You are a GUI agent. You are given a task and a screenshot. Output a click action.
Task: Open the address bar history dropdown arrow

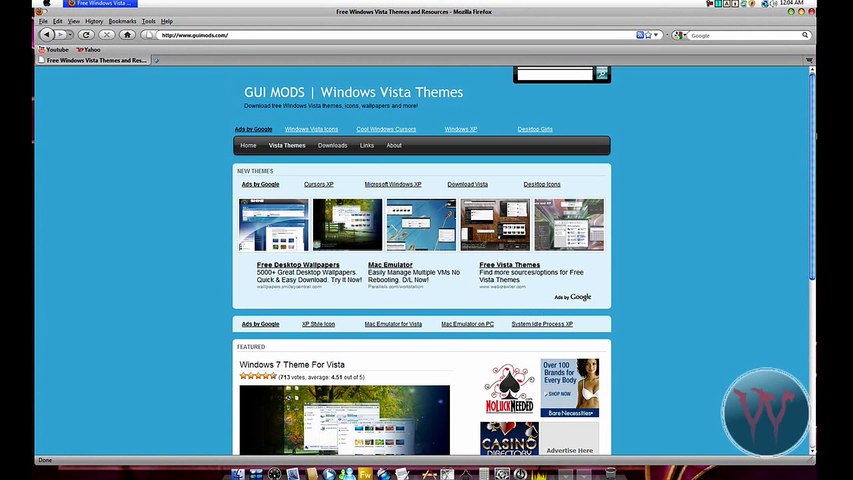656,35
